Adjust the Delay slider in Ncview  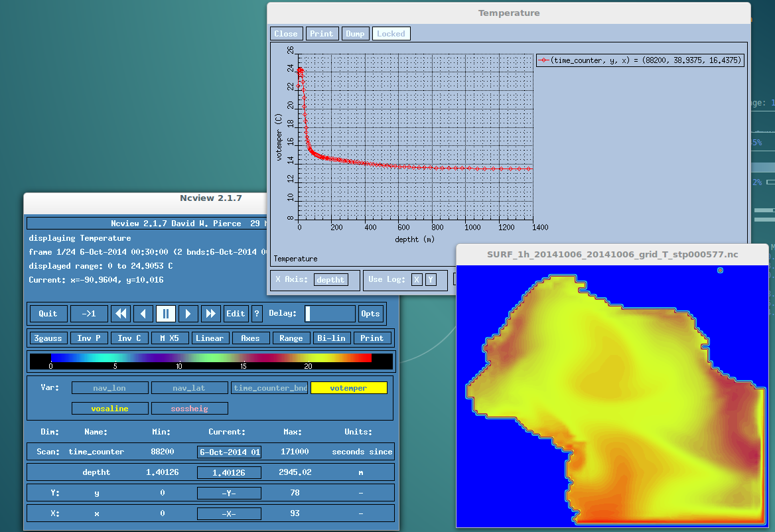tap(330, 314)
